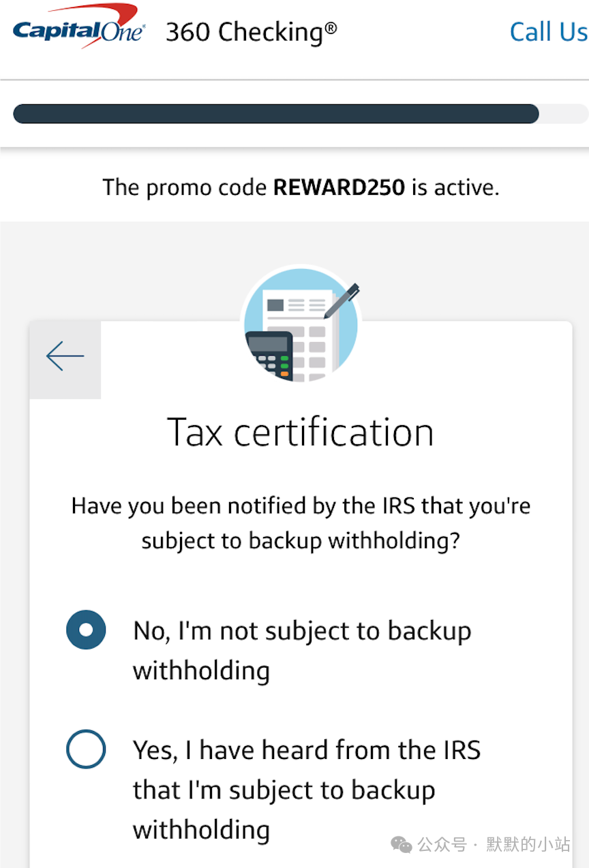589x868 pixels.
Task: Click the 公众号 watermark label
Action: [442, 845]
